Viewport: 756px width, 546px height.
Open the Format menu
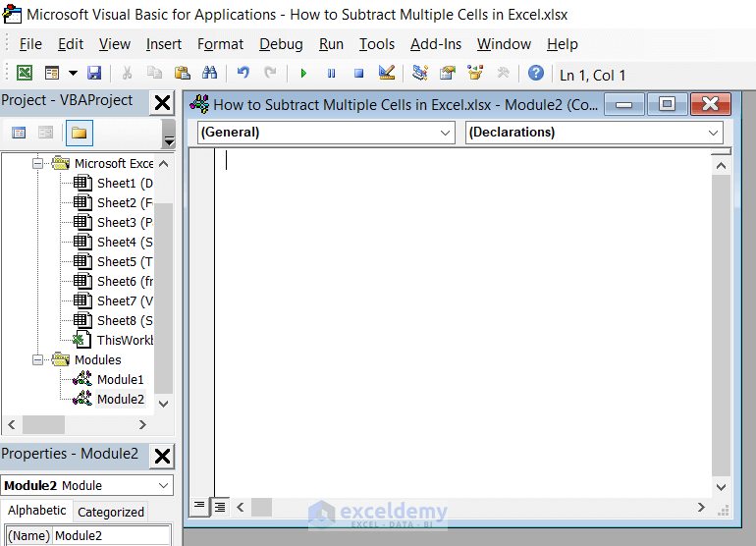tap(220, 44)
